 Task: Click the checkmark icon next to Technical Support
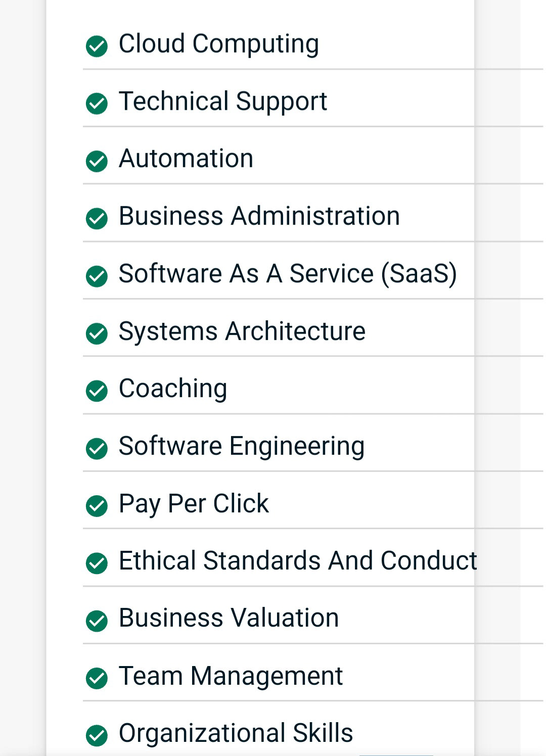[x=97, y=104]
